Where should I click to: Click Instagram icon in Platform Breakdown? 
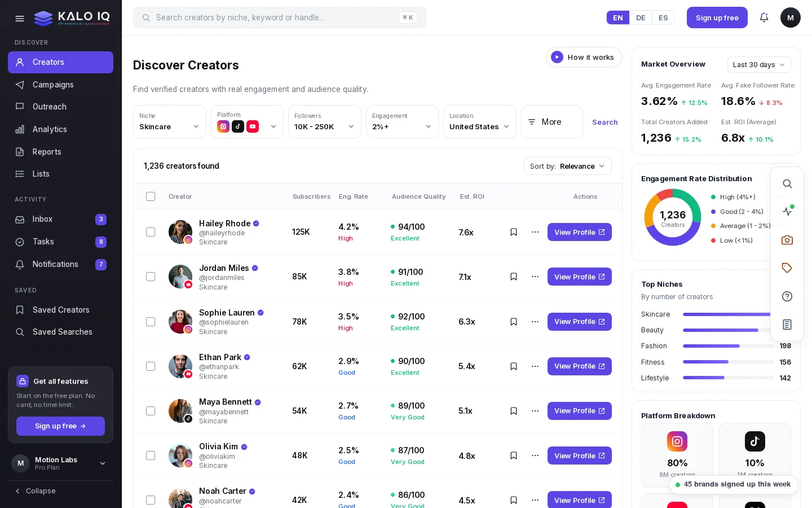point(677,441)
